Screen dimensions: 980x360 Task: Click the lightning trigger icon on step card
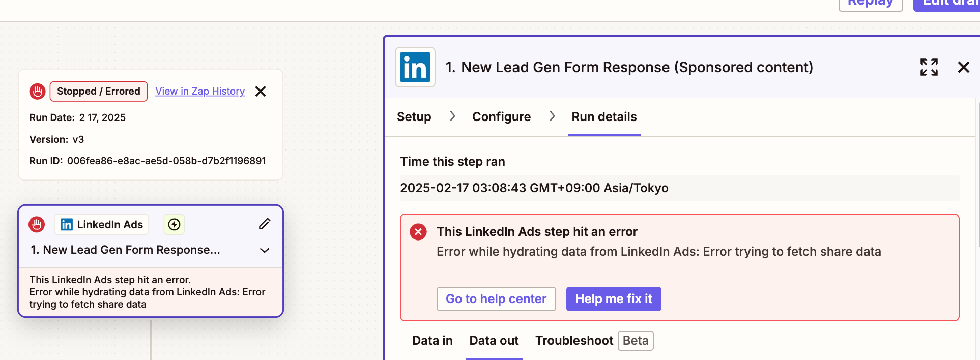pos(174,224)
